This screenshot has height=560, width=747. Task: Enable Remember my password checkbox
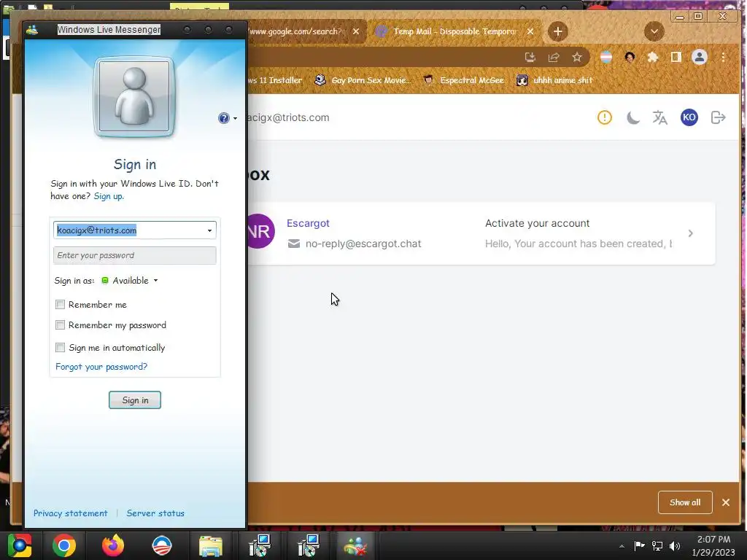60,324
